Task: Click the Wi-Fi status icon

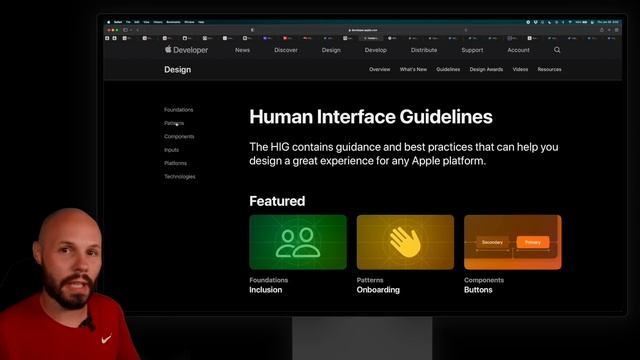Action: (x=570, y=22)
